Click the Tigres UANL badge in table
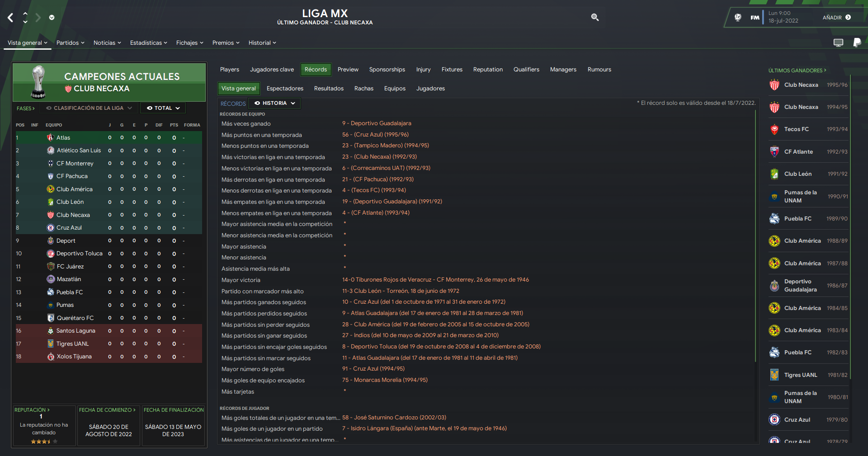This screenshot has width=868, height=456. (51, 344)
